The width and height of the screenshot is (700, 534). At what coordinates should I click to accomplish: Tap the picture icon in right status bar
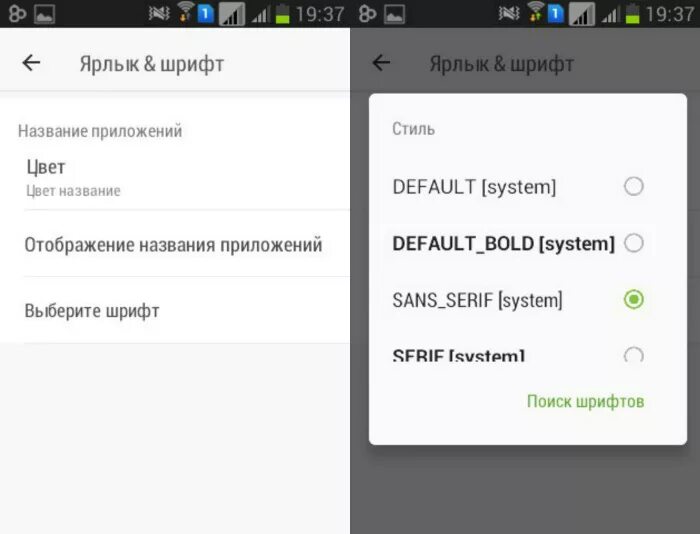pos(395,14)
